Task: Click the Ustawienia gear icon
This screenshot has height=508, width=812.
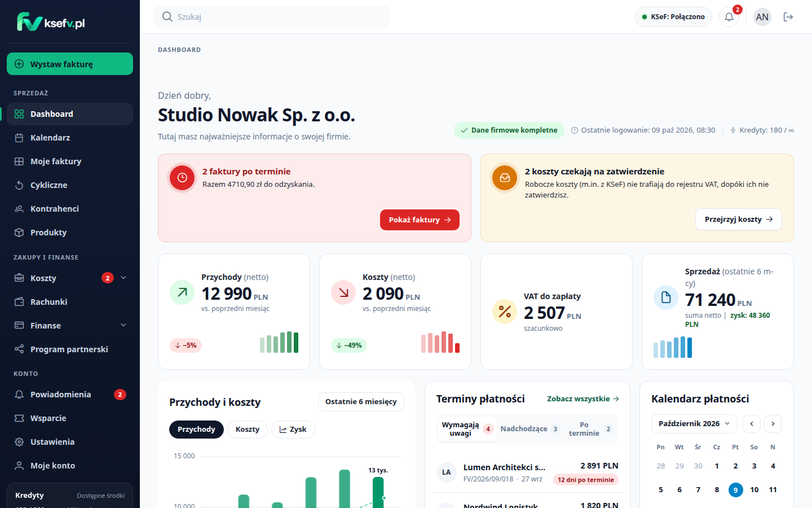Action: tap(19, 442)
